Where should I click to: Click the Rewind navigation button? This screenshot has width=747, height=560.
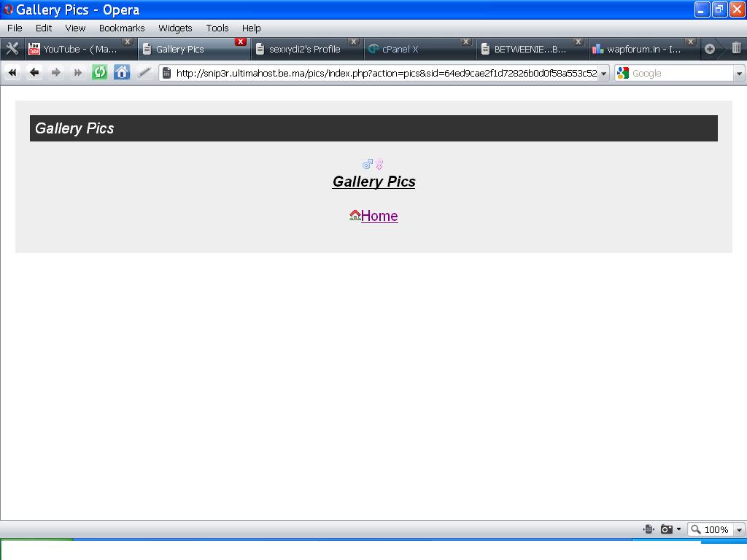pyautogui.click(x=12, y=72)
